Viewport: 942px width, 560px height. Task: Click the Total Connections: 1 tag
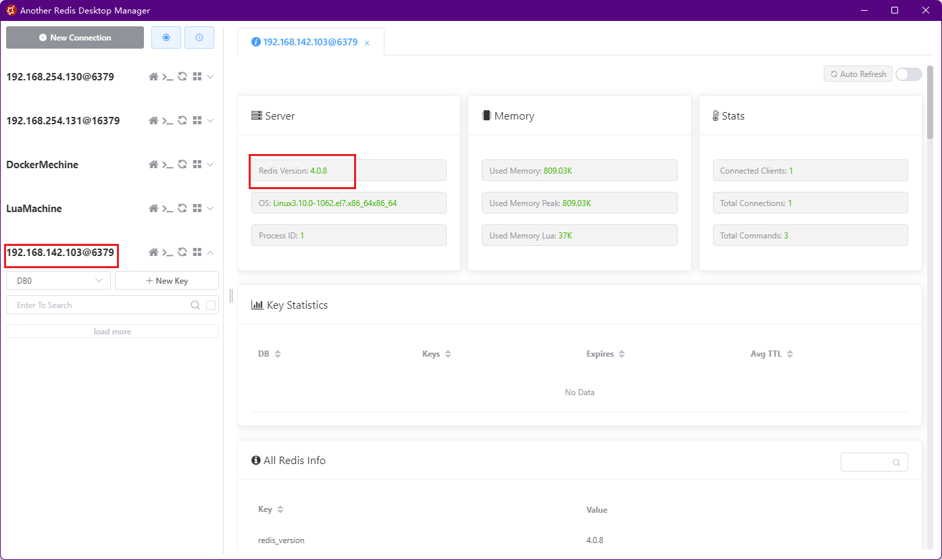point(810,203)
